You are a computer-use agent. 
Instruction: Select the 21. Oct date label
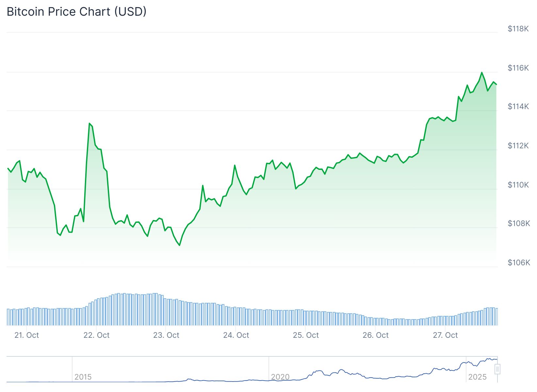click(x=27, y=335)
